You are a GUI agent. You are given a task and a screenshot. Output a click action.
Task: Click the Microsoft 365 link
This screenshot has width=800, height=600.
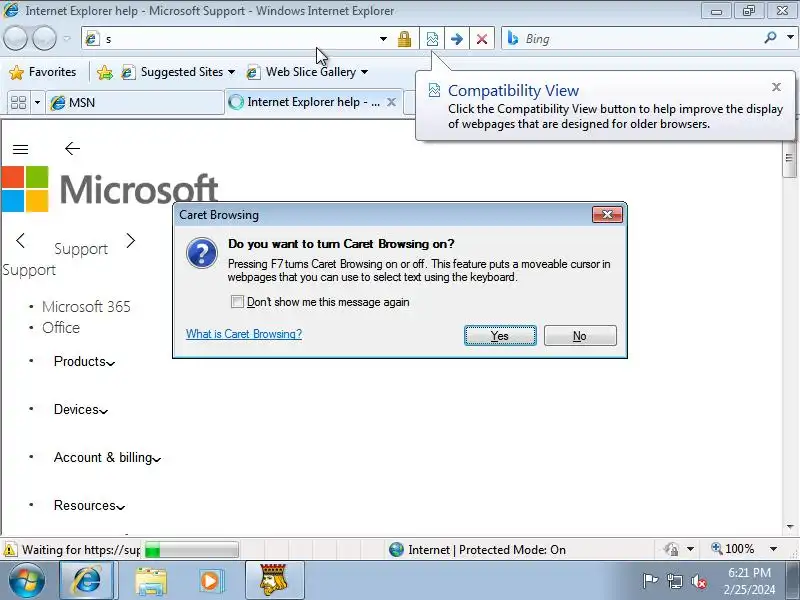click(x=86, y=307)
